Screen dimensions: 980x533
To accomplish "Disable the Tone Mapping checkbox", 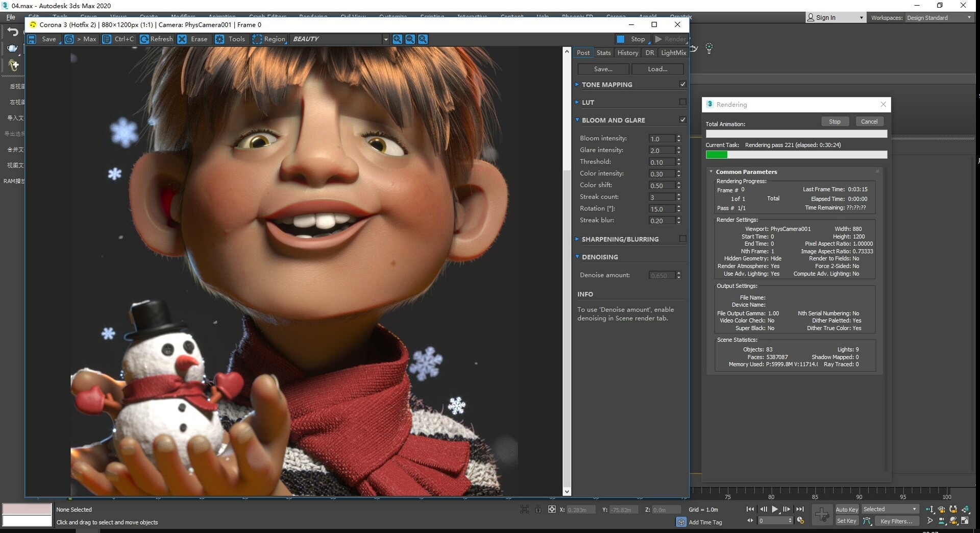I will tap(682, 84).
